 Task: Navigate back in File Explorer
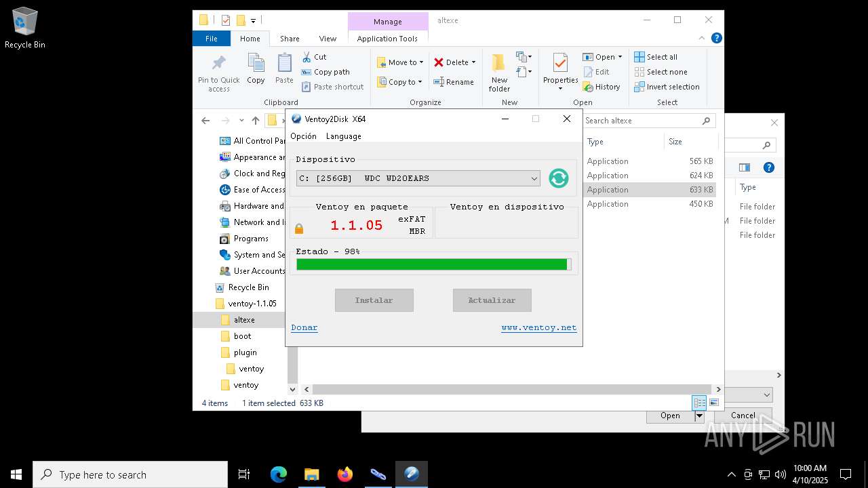205,121
